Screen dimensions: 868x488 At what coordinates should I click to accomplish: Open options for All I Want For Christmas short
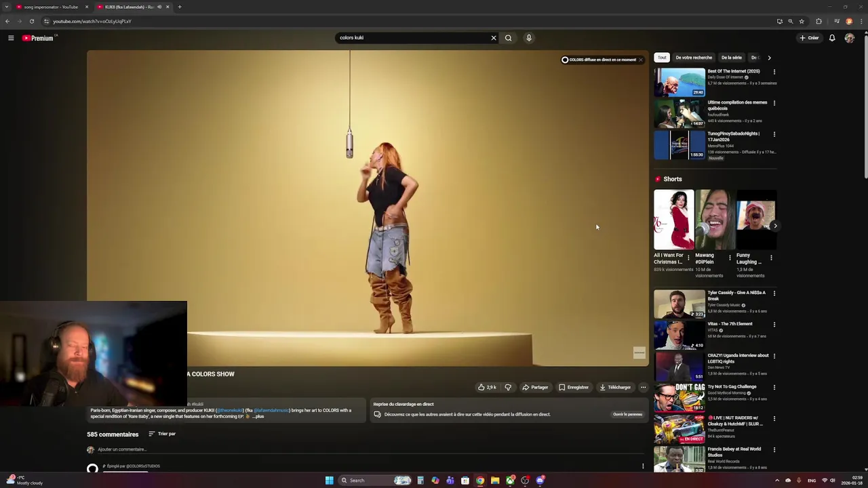688,258
